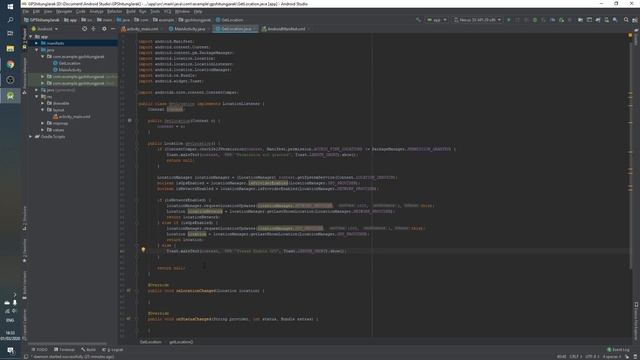The image size is (640, 360).
Task: Click GPShitungjarak in the navigation breadcrumb
Action: tap(42, 20)
